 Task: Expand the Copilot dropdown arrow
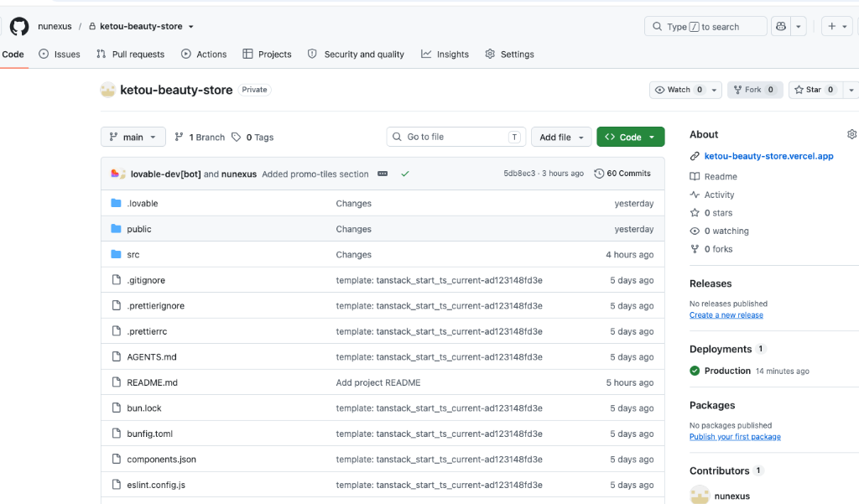[799, 26]
